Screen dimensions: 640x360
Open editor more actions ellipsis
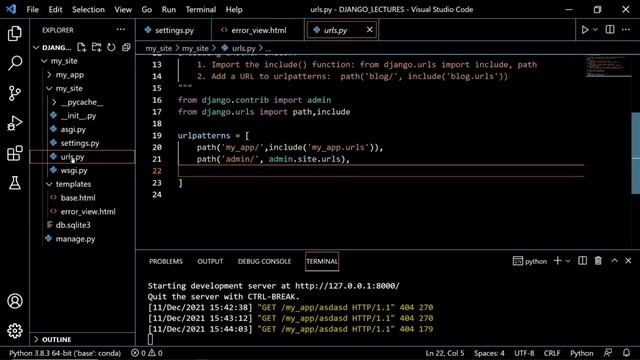tap(626, 29)
